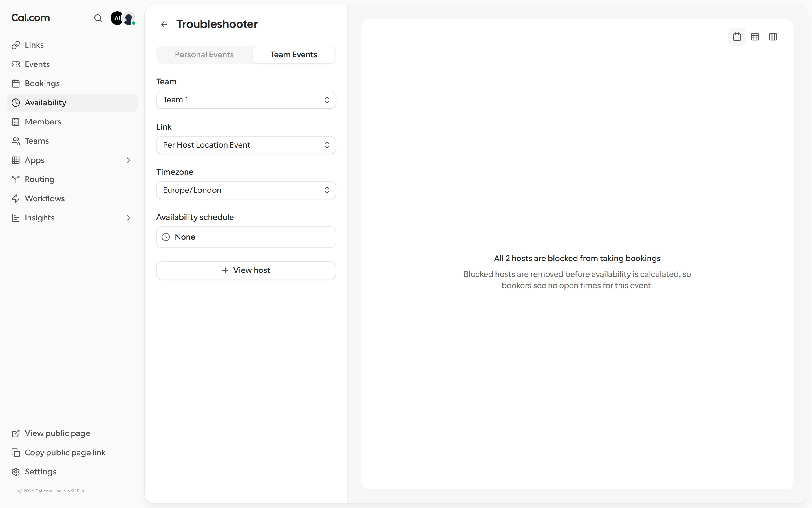
Task: Open the Europe/London timezone dropdown
Action: (x=246, y=190)
